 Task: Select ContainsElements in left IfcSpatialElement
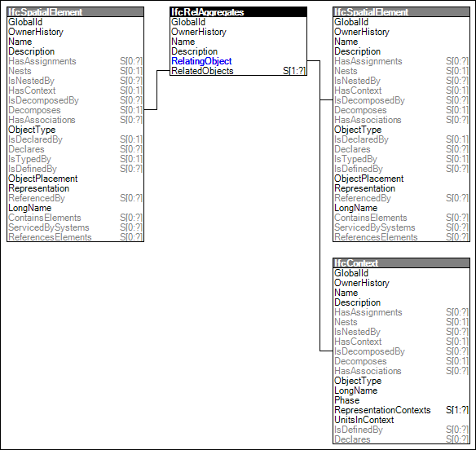pyautogui.click(x=75, y=218)
